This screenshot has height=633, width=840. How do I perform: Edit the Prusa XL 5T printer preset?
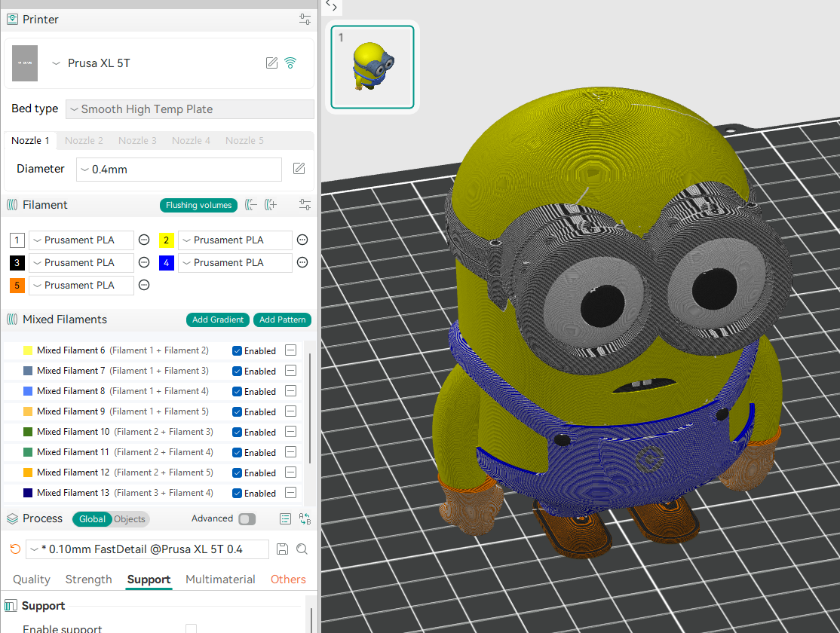[272, 63]
